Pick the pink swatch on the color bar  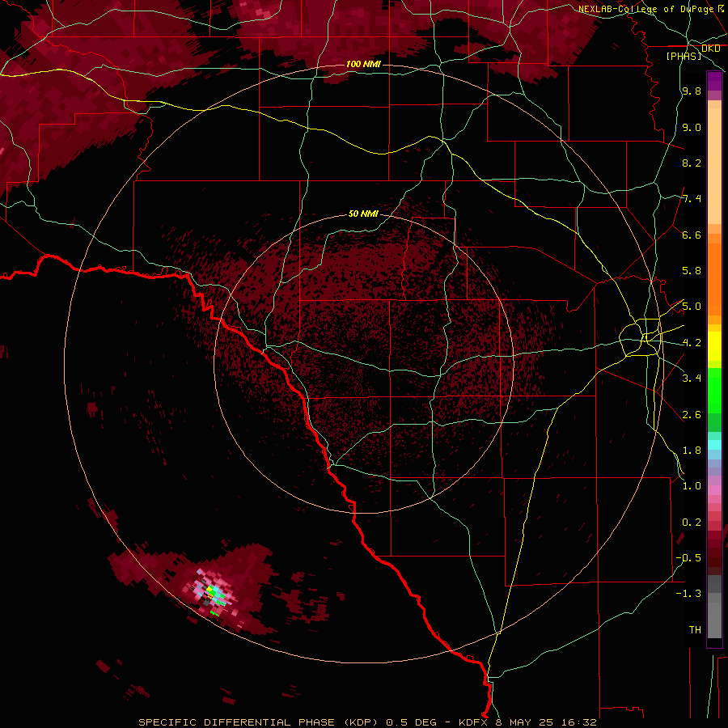tap(714, 490)
